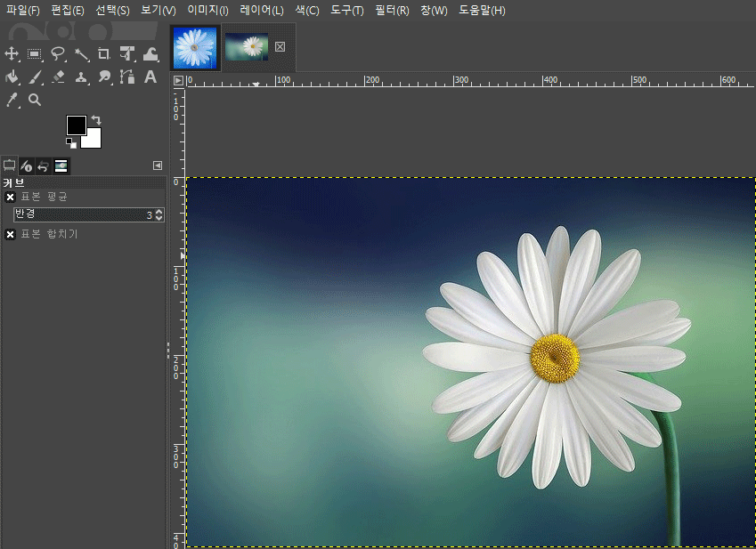Viewport: 756px width, 549px height.
Task: Open the 필터(R) menu
Action: pos(392,11)
